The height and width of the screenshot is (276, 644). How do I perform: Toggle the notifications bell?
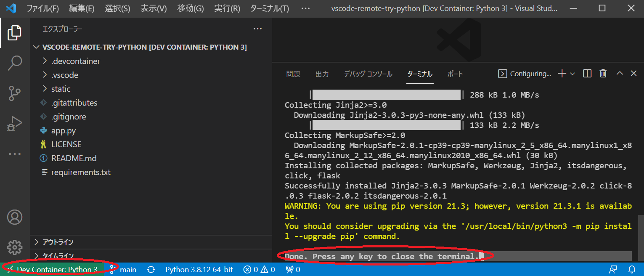[632, 270]
